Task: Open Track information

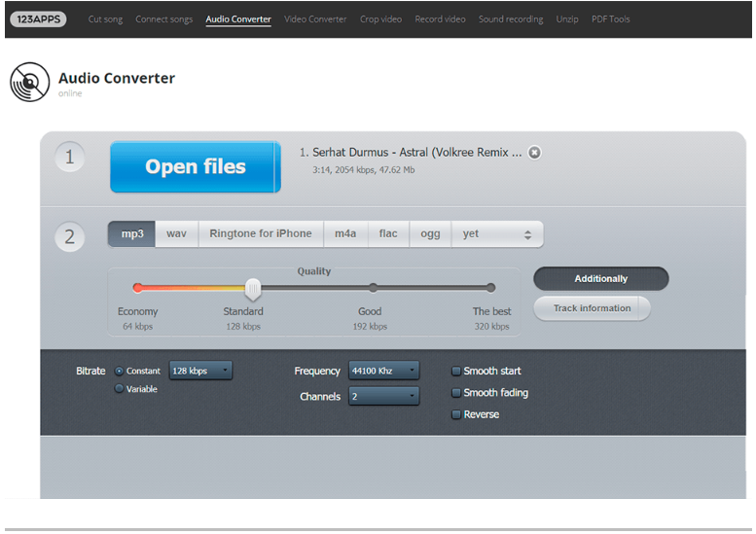Action: pos(592,308)
